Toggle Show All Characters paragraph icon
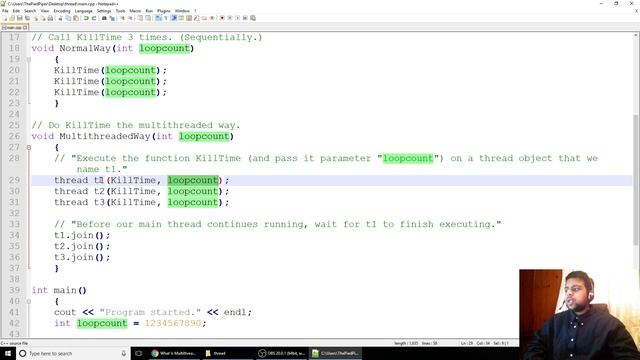 click(x=166, y=18)
